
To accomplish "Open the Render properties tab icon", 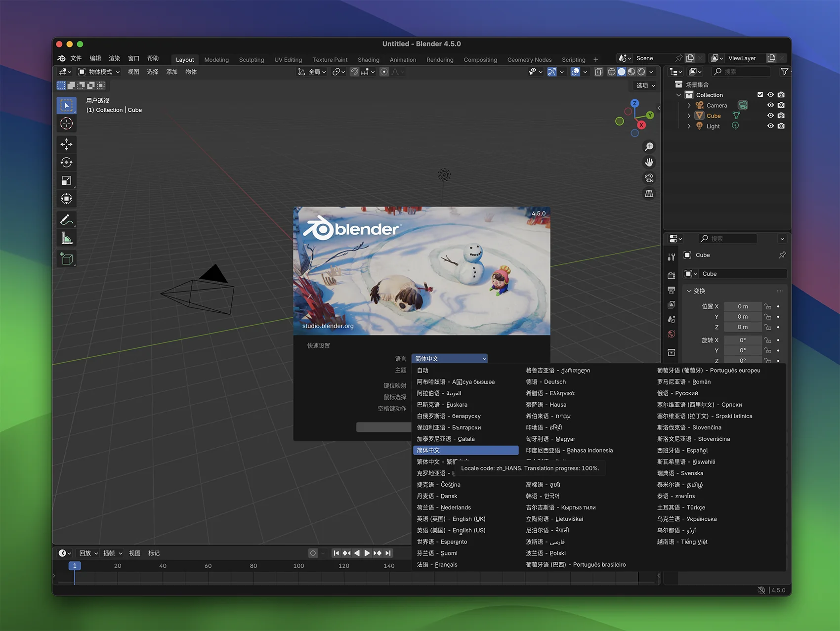I will pyautogui.click(x=671, y=276).
